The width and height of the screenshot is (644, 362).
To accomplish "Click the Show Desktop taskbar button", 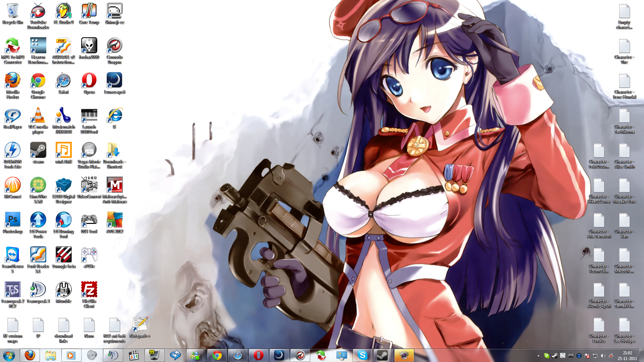I will tap(642, 355).
